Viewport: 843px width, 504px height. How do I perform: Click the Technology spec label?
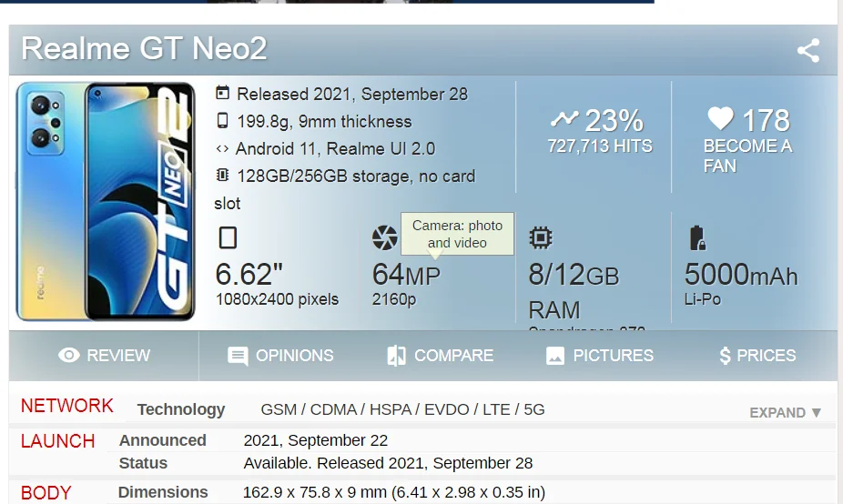181,409
